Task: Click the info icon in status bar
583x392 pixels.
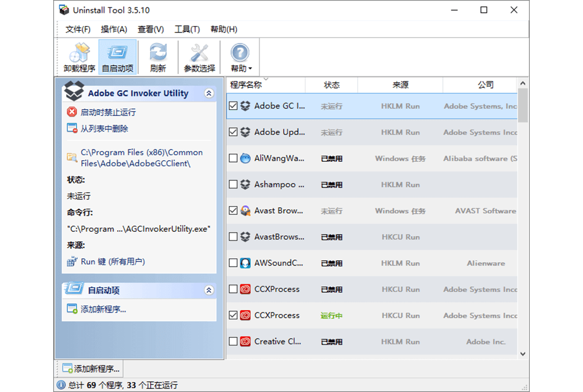Action: click(61, 385)
